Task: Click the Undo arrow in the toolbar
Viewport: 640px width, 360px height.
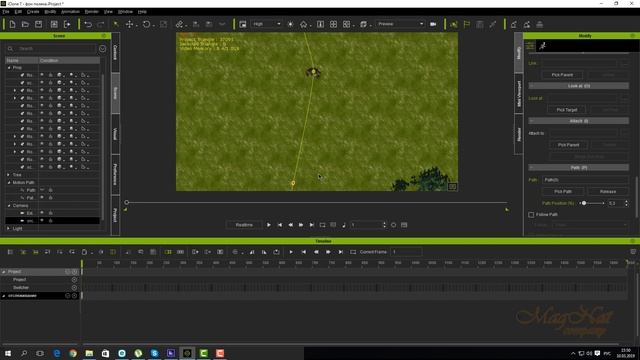Action: [88, 24]
